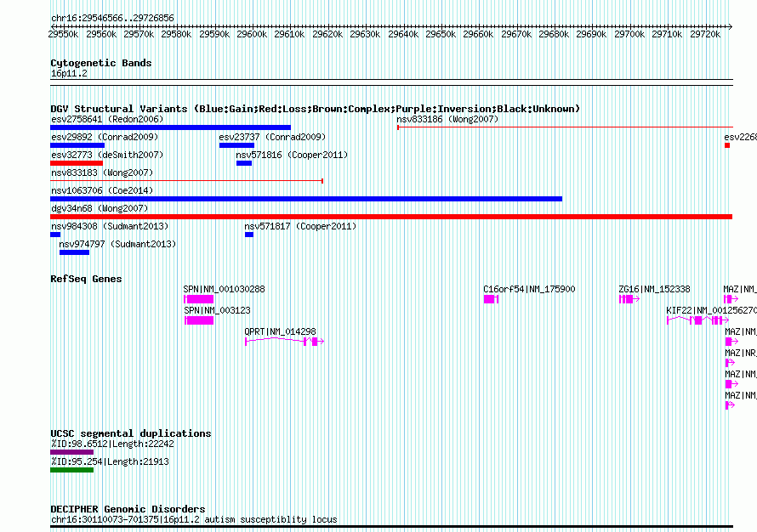Image resolution: width=757 pixels, height=532 pixels.
Task: Click the black DECIPHER locus bar
Action: [x=391, y=527]
